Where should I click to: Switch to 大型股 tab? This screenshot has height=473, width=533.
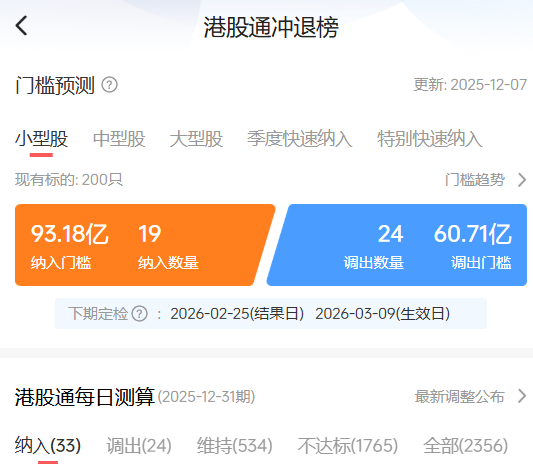(196, 139)
